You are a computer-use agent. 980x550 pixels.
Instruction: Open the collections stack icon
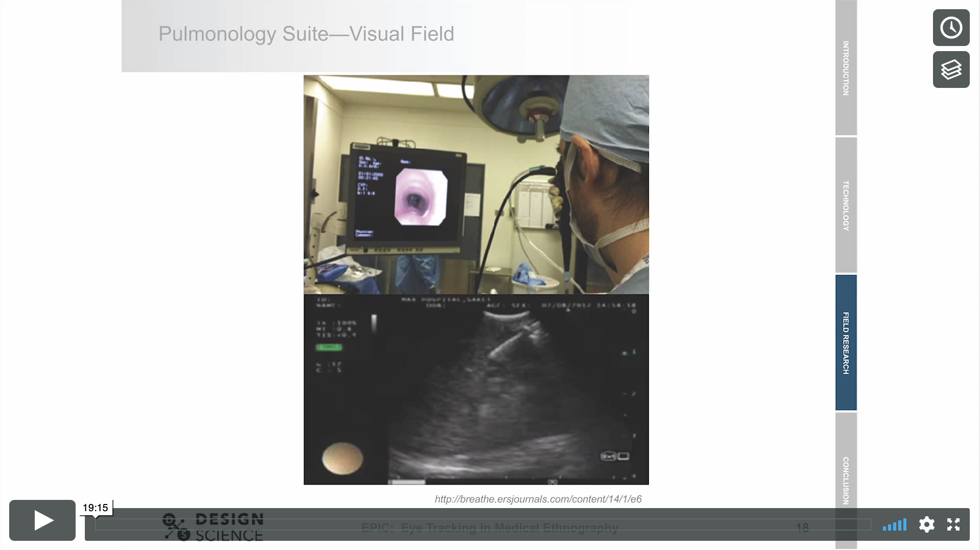pos(951,70)
